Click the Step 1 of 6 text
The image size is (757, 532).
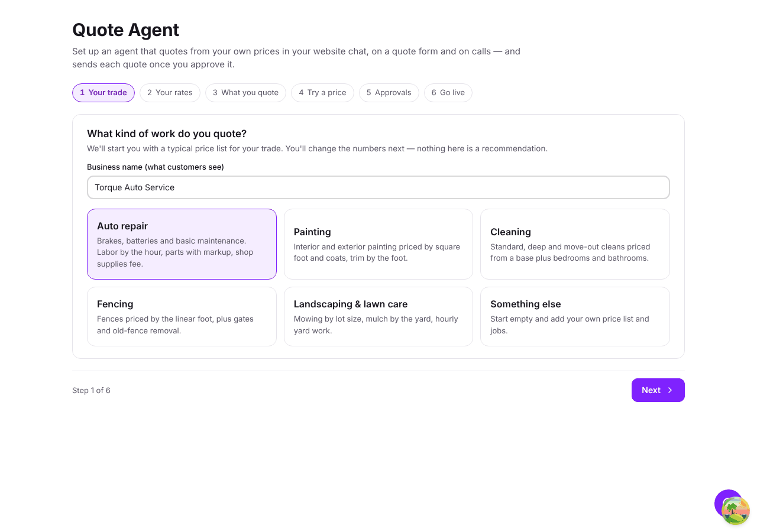coord(91,390)
